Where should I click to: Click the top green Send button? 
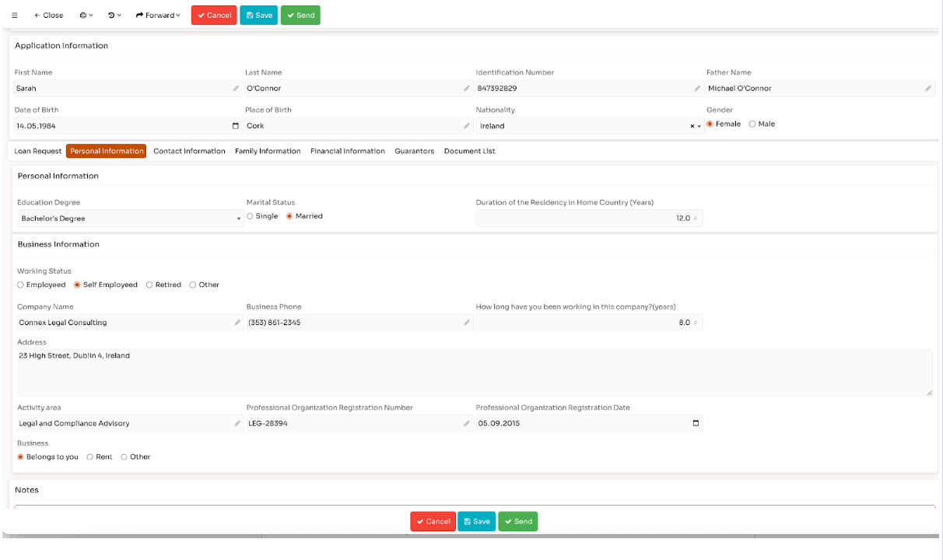click(300, 16)
